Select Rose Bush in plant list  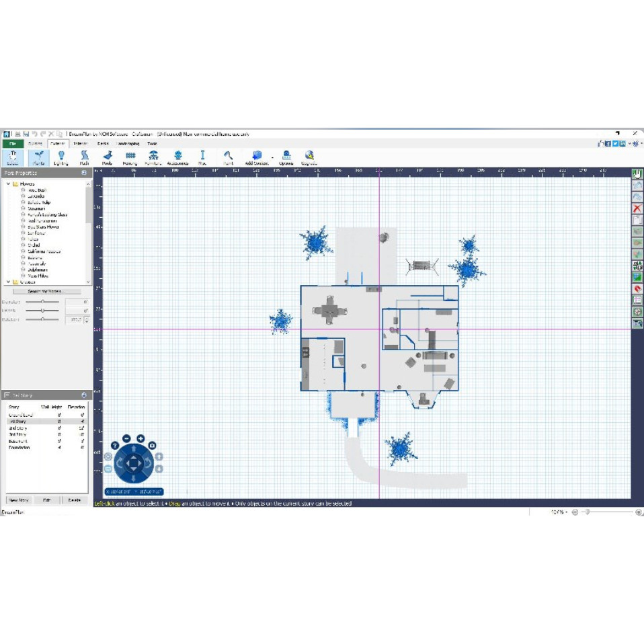[x=37, y=190]
